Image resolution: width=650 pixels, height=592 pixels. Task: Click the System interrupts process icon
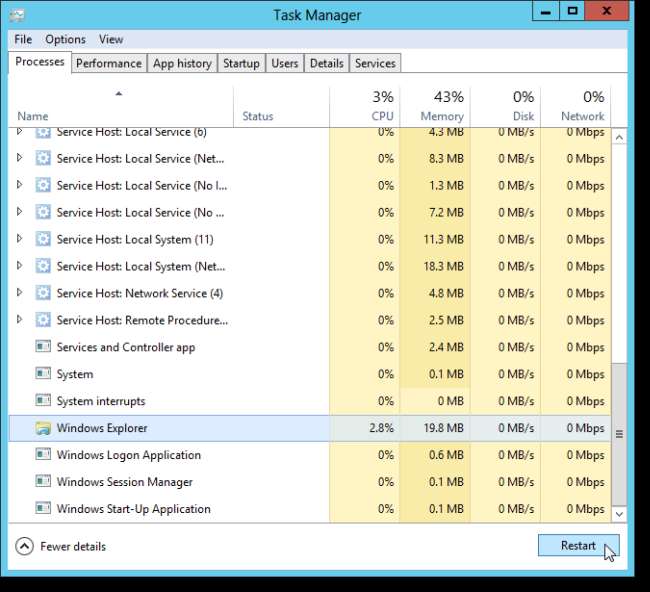tap(43, 401)
